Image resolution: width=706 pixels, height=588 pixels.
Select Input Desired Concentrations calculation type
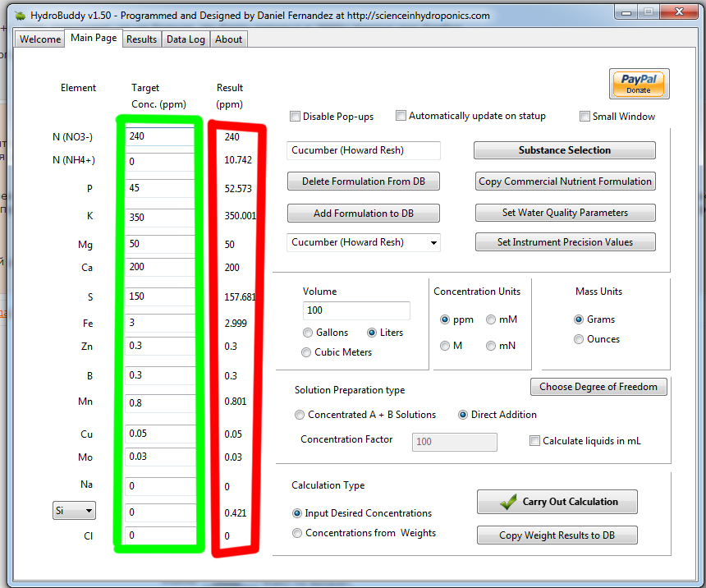click(x=297, y=513)
